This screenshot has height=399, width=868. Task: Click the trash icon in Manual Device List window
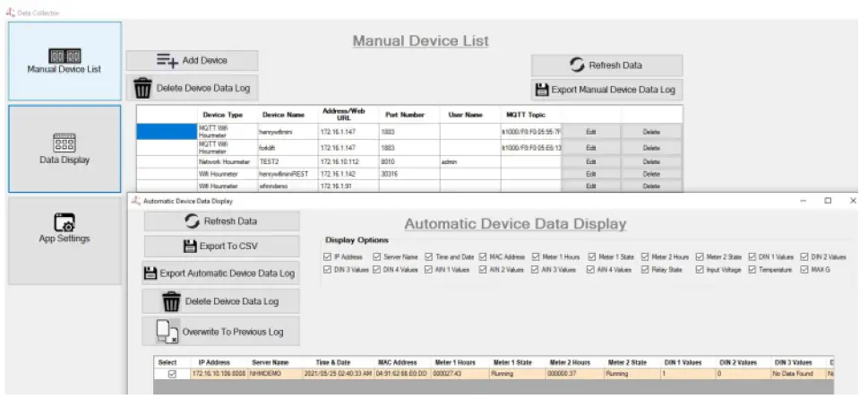tap(142, 88)
